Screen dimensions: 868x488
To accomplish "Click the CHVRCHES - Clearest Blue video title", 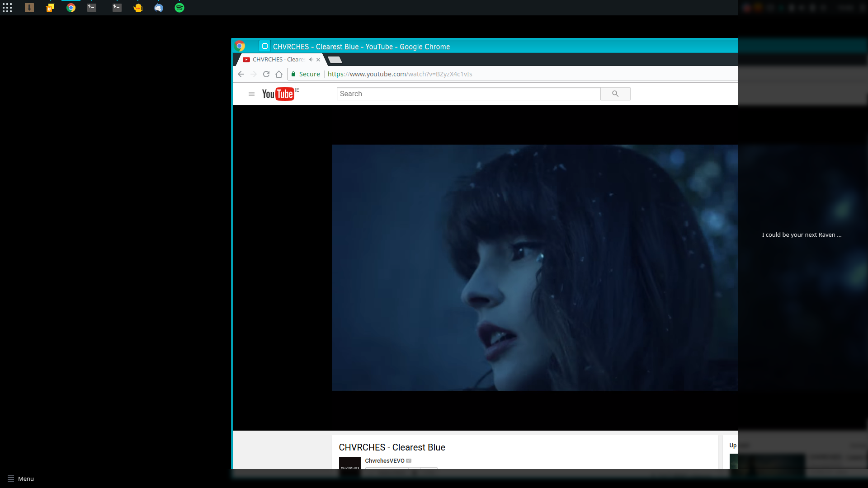I will coord(392,447).
